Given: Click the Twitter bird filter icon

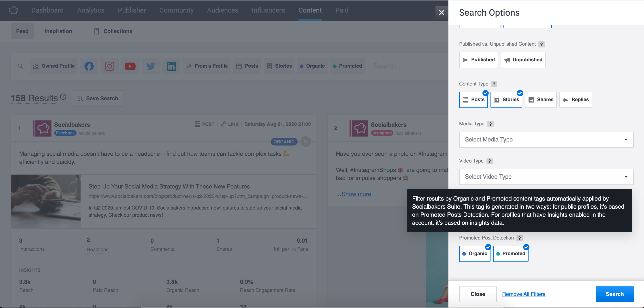Looking at the screenshot, I should 151,66.
